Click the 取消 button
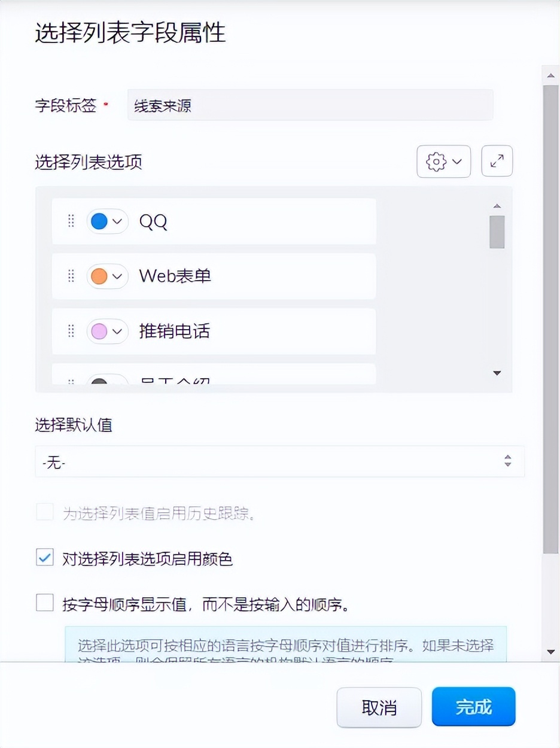 pyautogui.click(x=379, y=707)
